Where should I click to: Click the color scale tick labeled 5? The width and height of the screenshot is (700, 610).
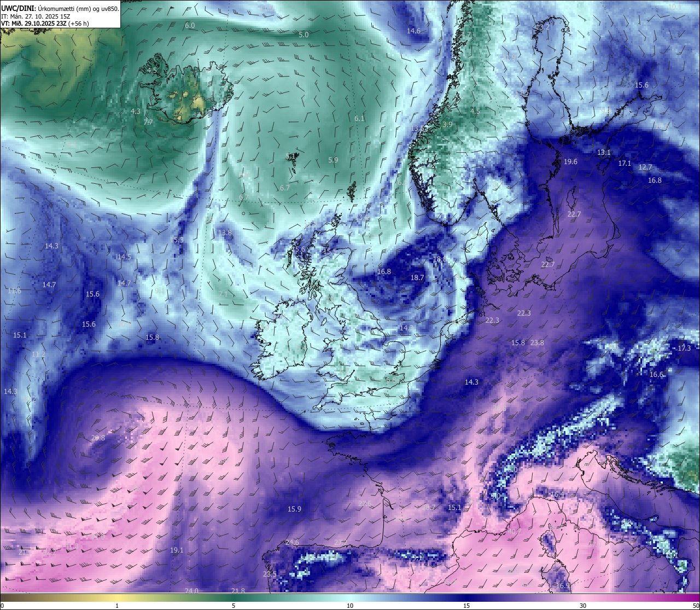tap(234, 606)
